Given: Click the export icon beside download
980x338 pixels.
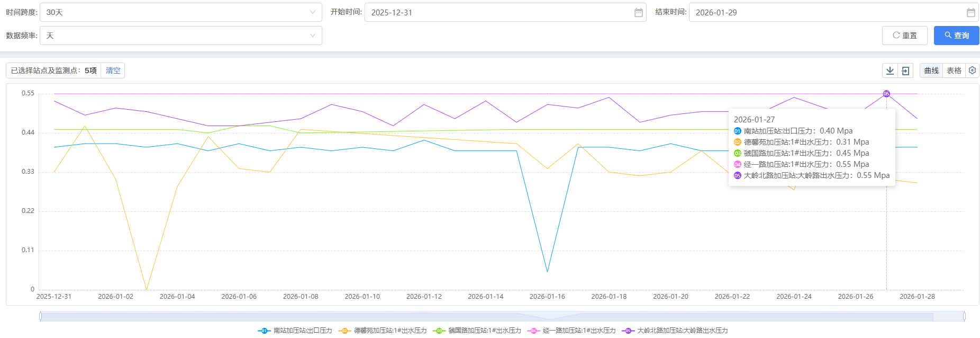Looking at the screenshot, I should (905, 71).
